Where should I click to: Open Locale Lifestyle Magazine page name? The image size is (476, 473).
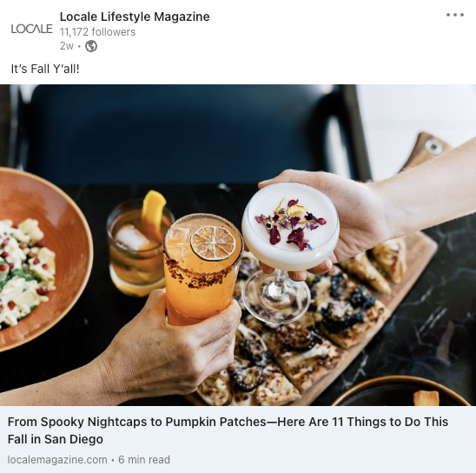135,17
